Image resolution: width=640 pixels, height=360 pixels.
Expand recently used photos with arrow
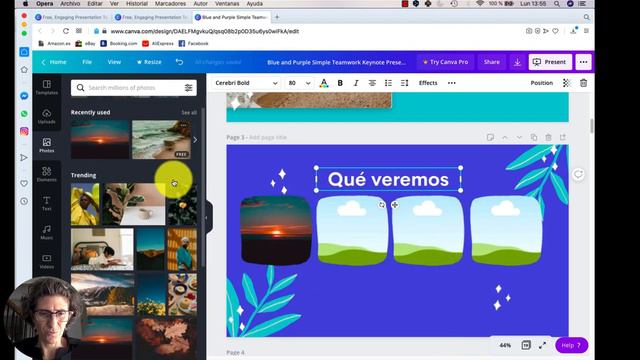195,140
